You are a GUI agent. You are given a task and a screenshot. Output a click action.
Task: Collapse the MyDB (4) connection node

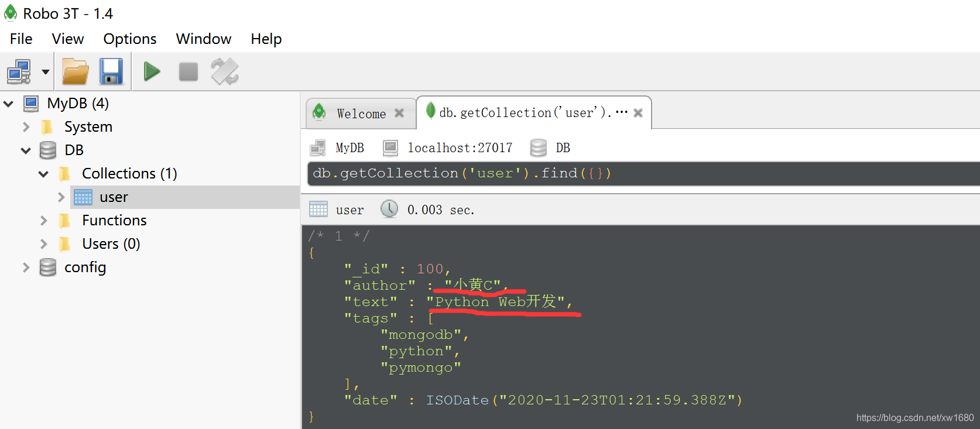(x=9, y=104)
